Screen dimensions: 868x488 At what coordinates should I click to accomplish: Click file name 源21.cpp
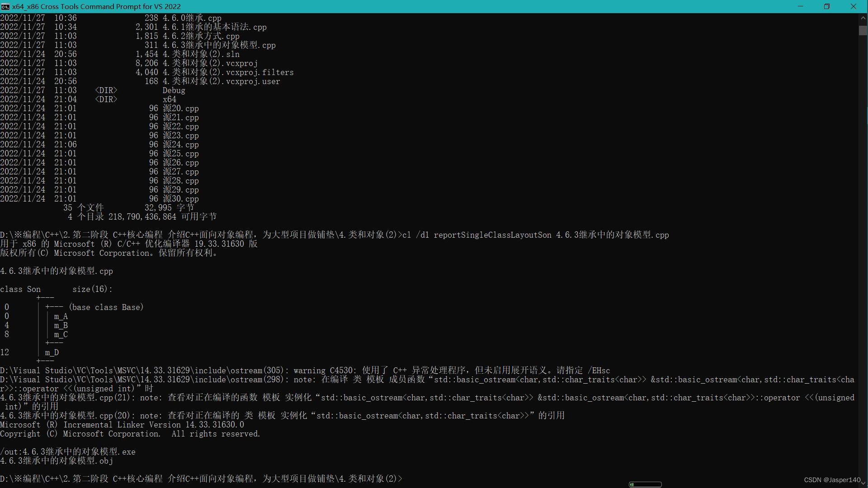[181, 117]
